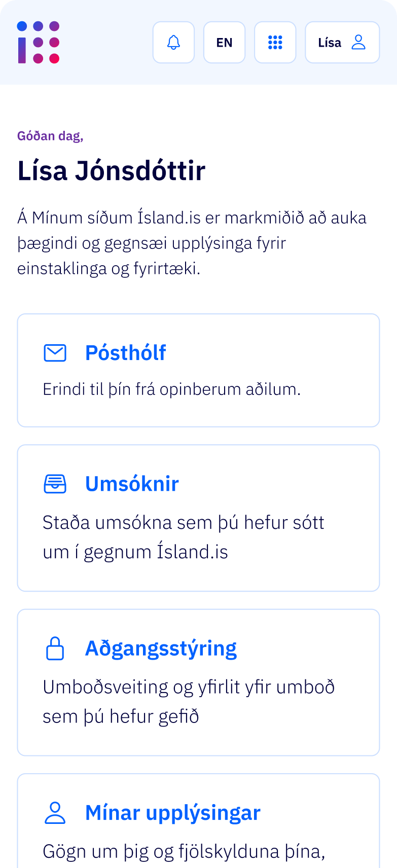
Task: Go to the Aðgangsstýring heading link
Action: (161, 648)
